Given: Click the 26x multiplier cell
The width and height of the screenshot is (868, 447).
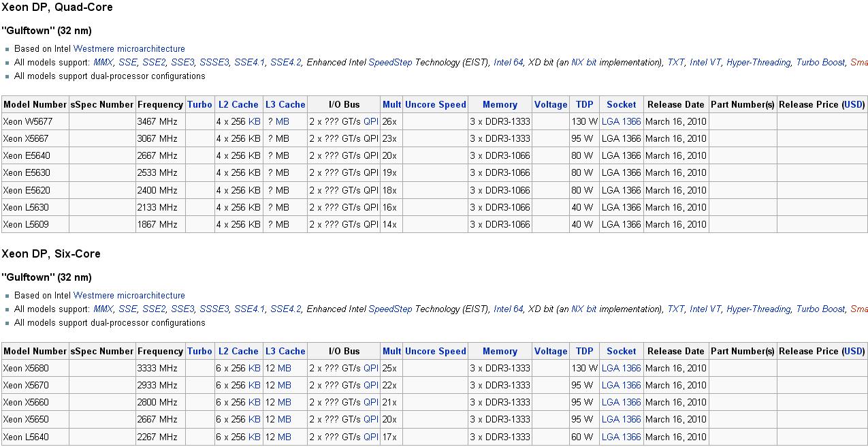Looking at the screenshot, I should click(391, 122).
